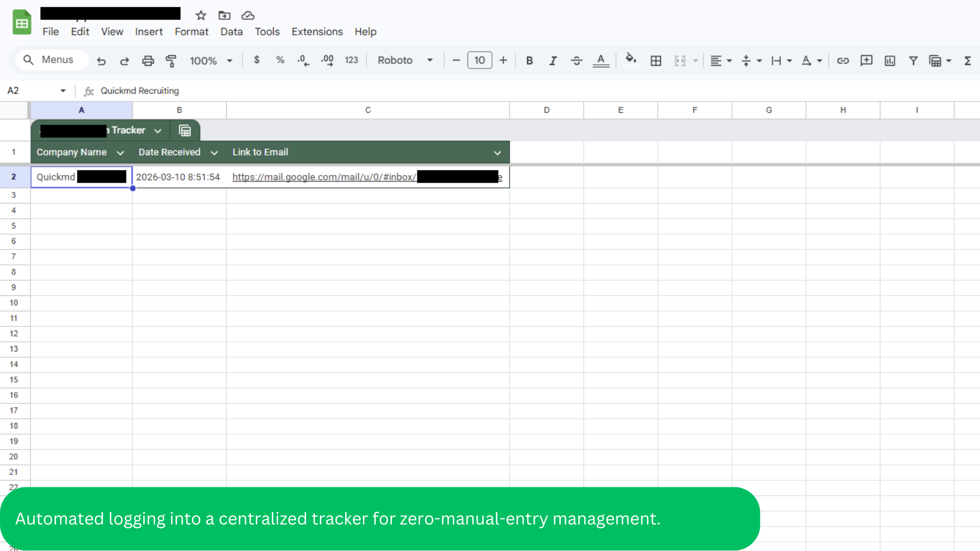Click the print icon

(148, 61)
